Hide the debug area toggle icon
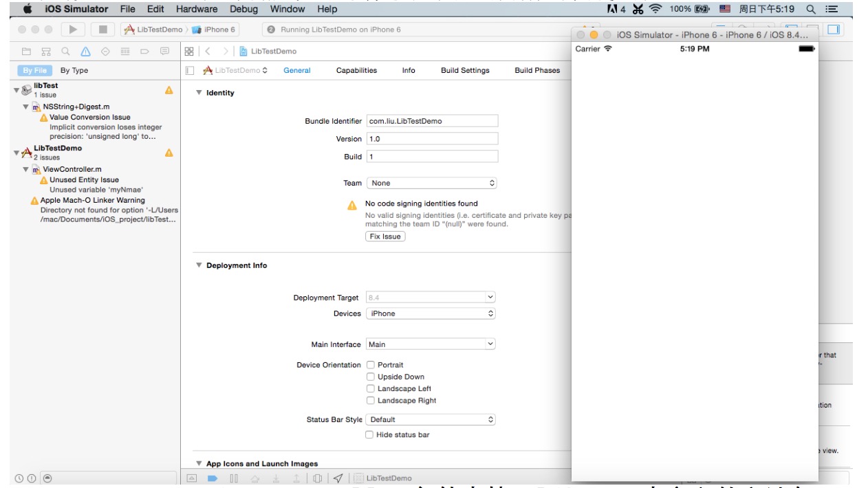 point(192,478)
